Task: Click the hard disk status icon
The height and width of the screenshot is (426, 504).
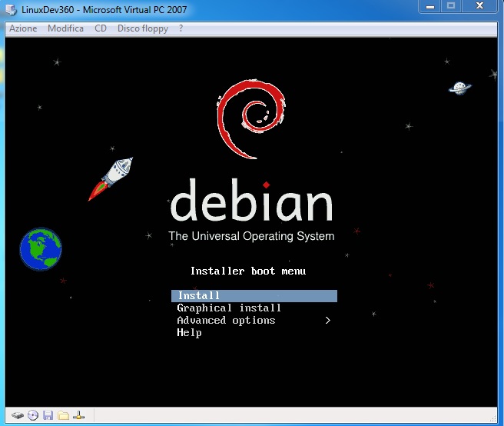Action: (x=18, y=415)
